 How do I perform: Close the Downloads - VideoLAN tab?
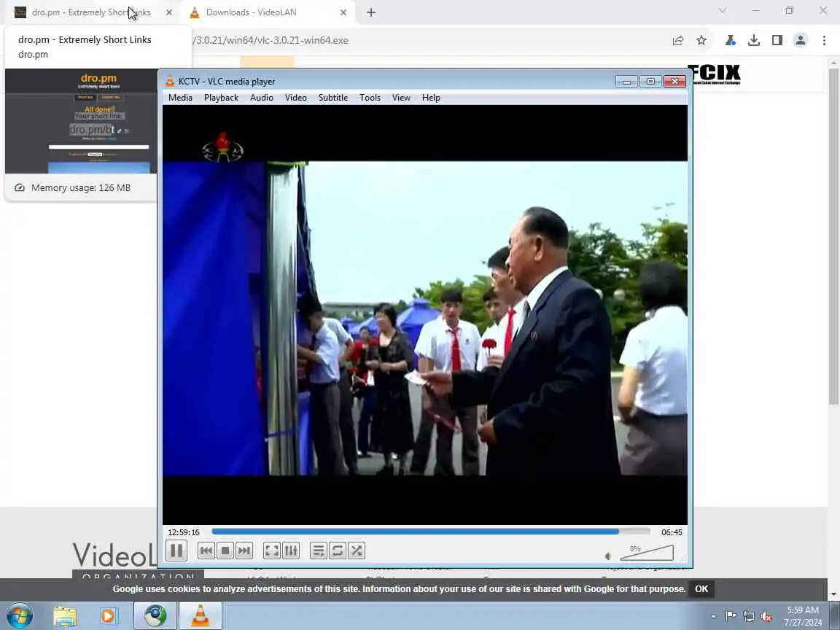point(343,12)
